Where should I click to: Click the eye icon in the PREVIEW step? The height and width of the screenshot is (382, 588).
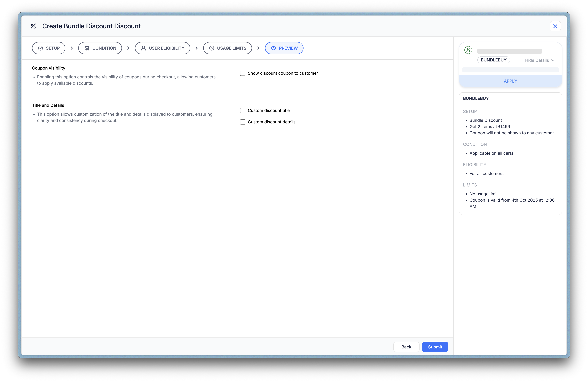coord(274,48)
